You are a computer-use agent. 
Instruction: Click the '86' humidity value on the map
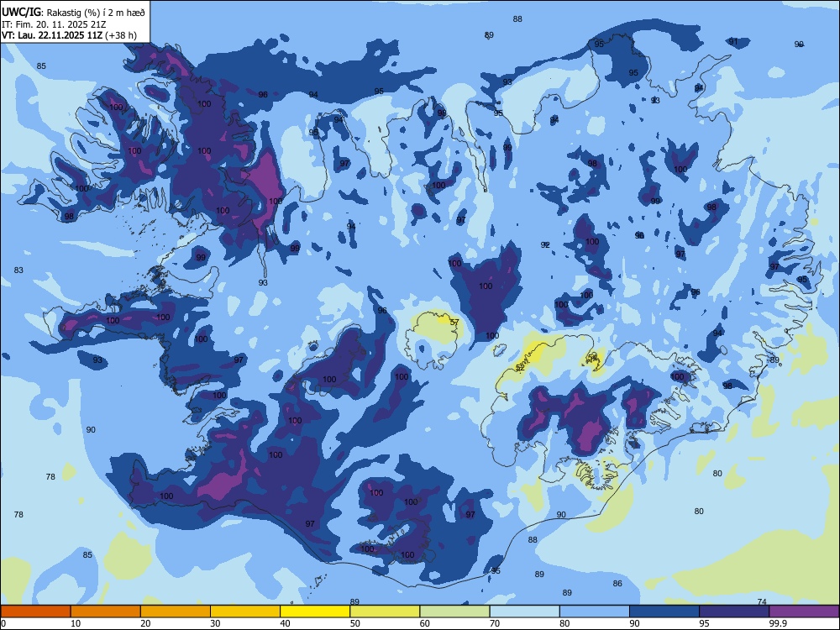pos(617,584)
